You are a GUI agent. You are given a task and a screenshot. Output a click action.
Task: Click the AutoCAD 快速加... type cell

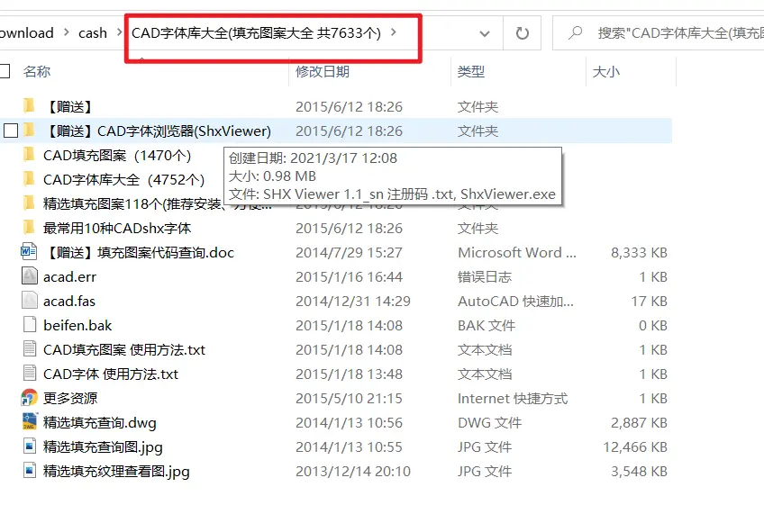[515, 302]
